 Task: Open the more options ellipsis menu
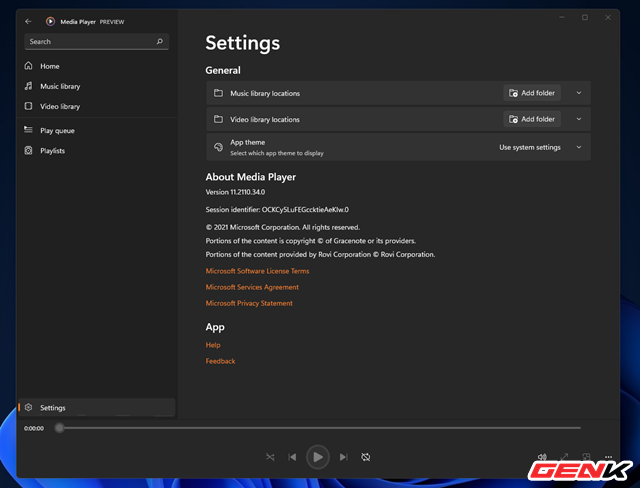click(609, 457)
